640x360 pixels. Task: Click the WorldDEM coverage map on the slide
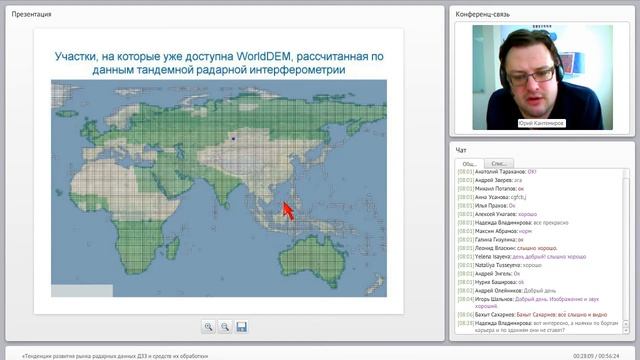[x=219, y=188]
